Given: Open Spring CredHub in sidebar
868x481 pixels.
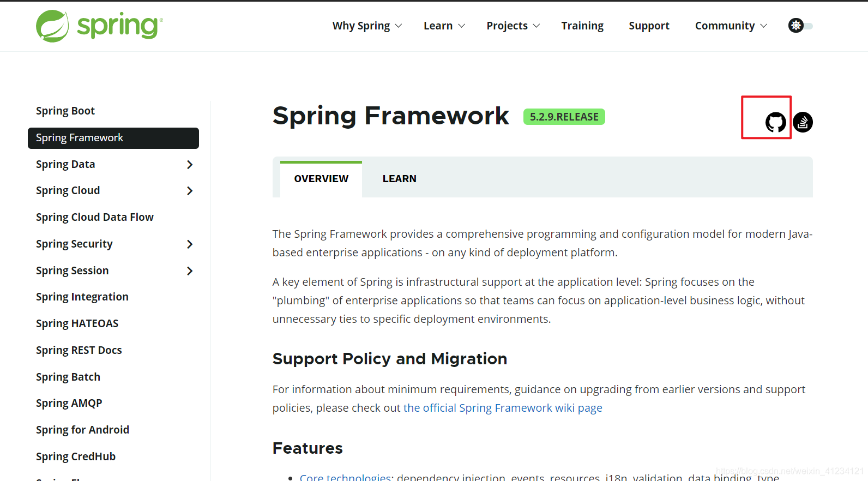Looking at the screenshot, I should coord(76,456).
